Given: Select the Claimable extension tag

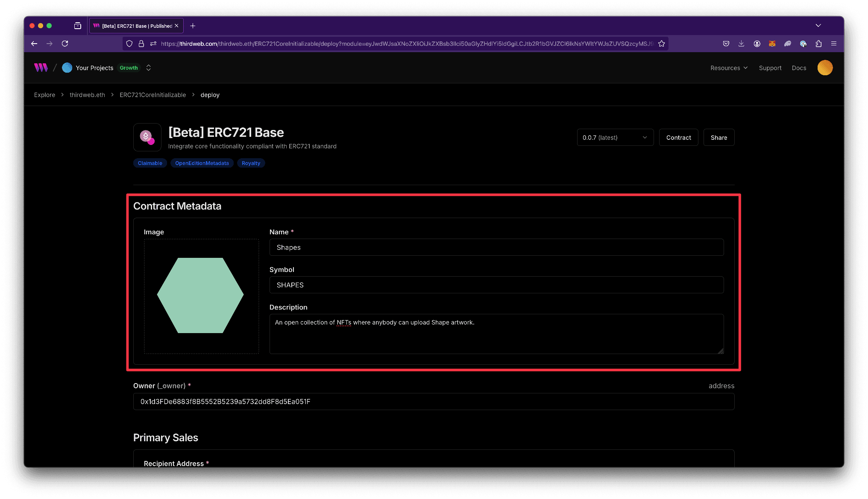Looking at the screenshot, I should (150, 163).
